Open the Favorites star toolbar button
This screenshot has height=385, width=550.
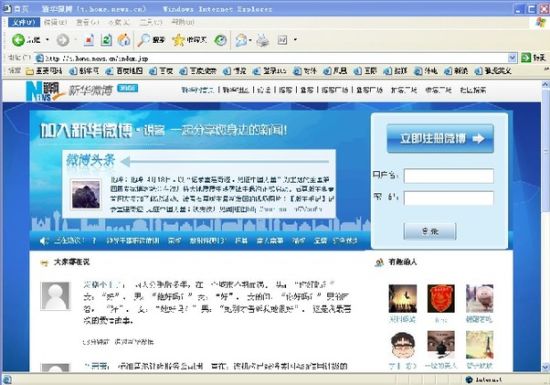pos(189,40)
